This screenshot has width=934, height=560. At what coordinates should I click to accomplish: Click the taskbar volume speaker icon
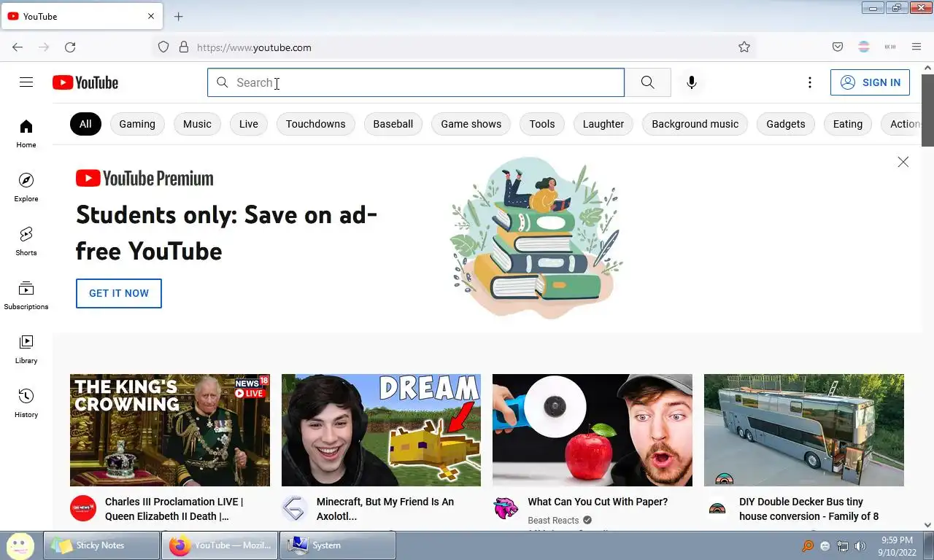pos(860,546)
